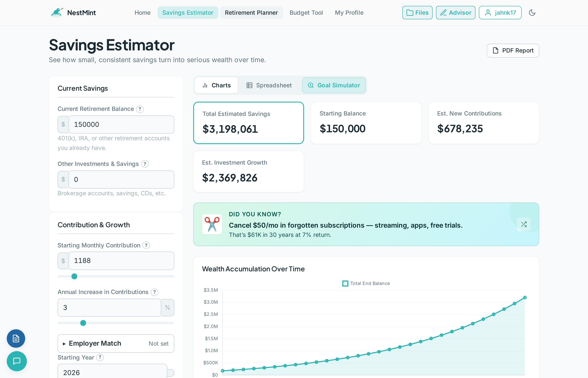Open the Starting Year selector
588x378 pixels.
112,372
